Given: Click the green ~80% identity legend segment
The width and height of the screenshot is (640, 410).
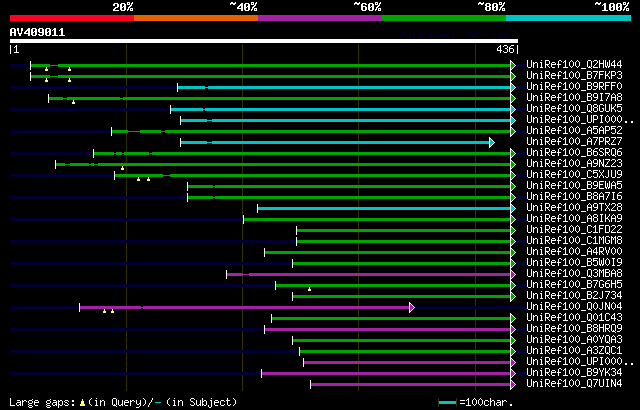Looking at the screenshot, I should click(444, 18).
